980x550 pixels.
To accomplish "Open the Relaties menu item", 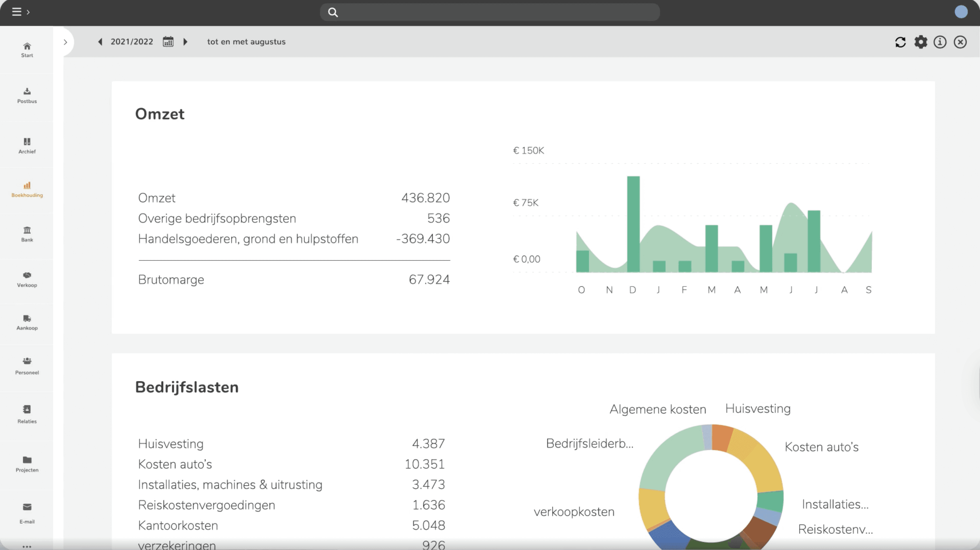I will tap(27, 414).
